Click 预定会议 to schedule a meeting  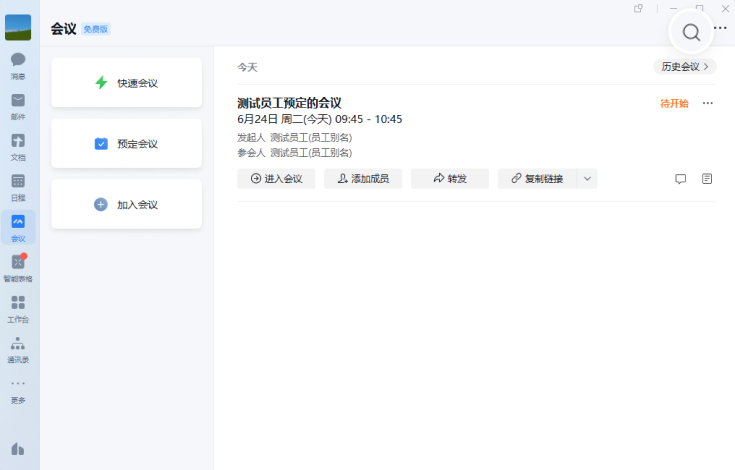(x=126, y=144)
